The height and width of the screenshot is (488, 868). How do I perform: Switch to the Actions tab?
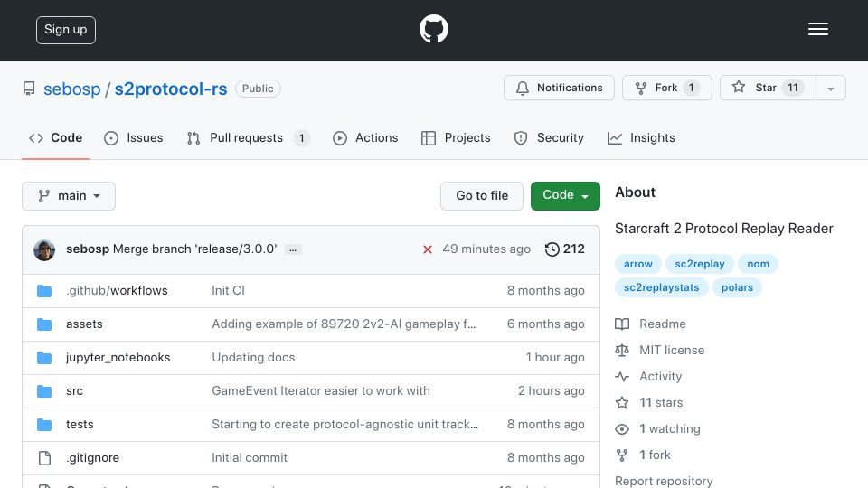(365, 137)
